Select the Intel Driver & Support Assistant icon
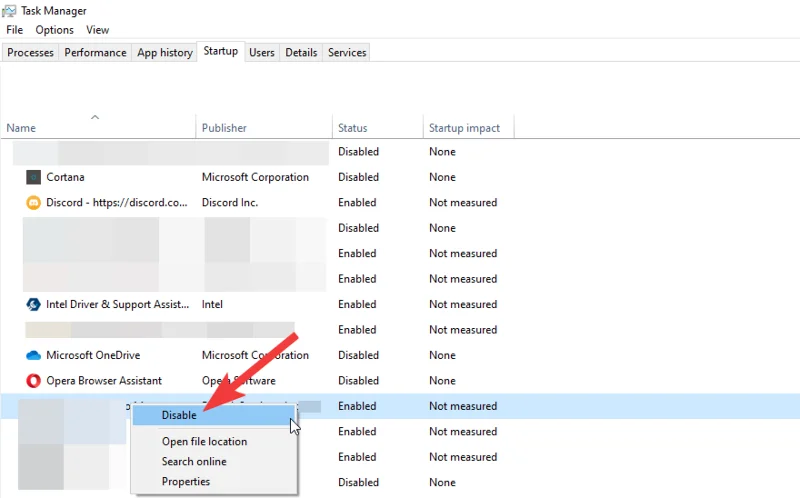The height and width of the screenshot is (498, 800). point(33,304)
